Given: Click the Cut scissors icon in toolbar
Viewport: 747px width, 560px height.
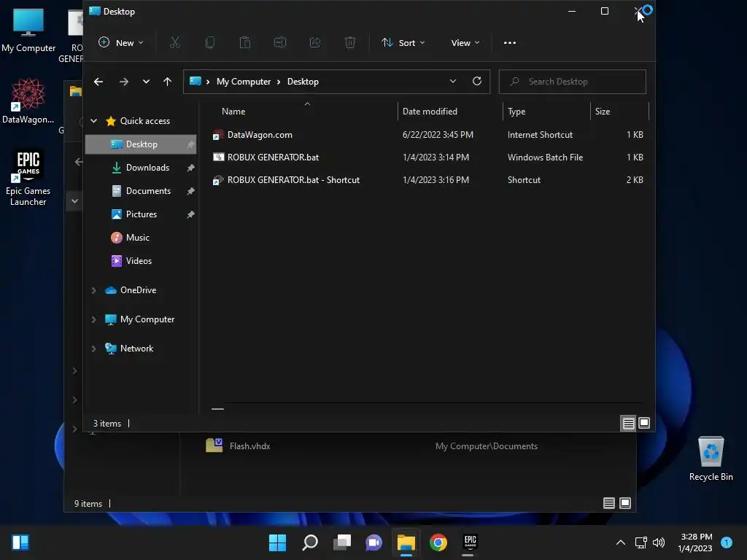Looking at the screenshot, I should (x=175, y=43).
